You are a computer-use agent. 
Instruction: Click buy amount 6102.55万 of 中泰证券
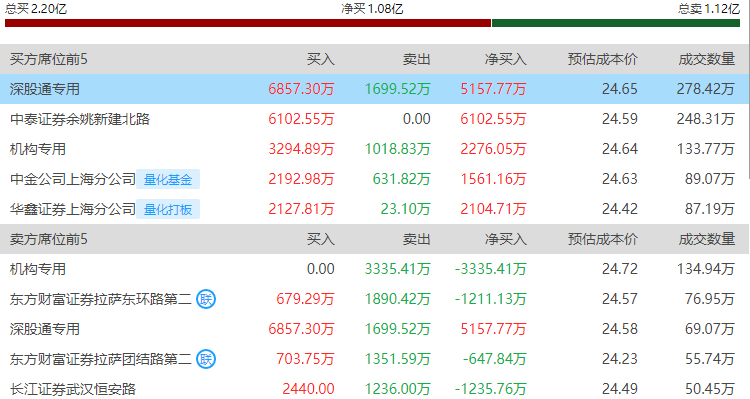point(301,119)
